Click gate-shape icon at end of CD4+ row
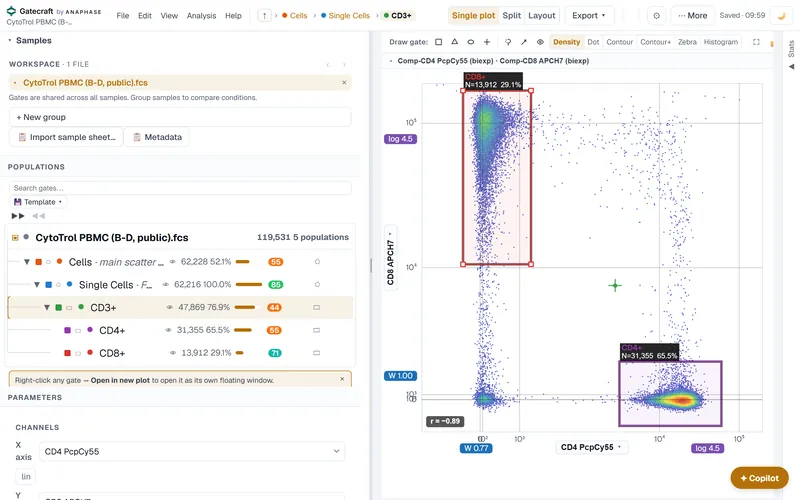The width and height of the screenshot is (800, 500). (x=316, y=330)
